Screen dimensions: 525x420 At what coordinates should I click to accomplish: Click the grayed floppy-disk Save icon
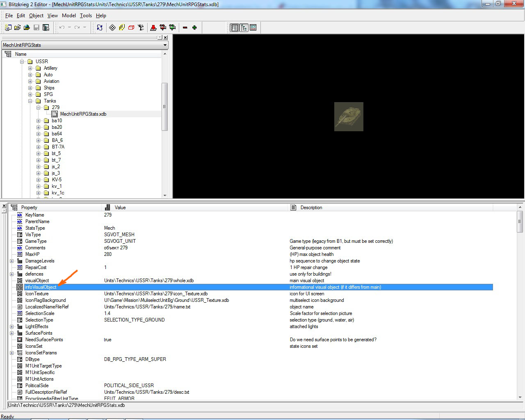pos(37,27)
